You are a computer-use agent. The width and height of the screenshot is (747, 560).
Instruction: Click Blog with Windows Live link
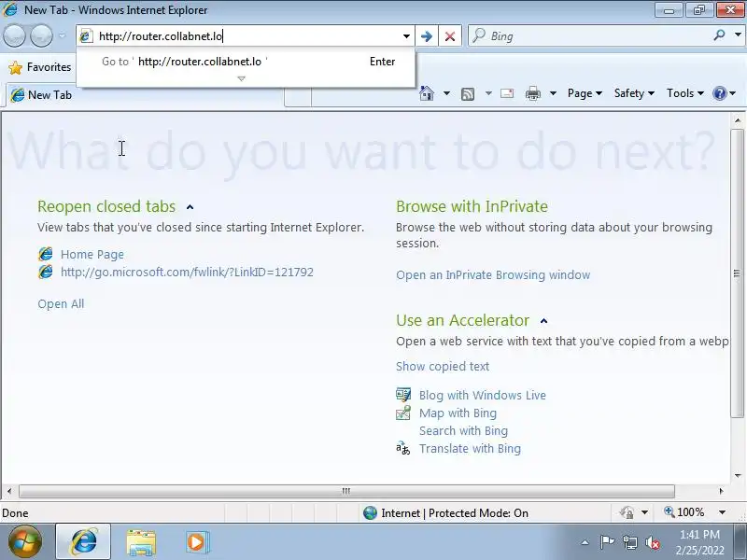[483, 395]
